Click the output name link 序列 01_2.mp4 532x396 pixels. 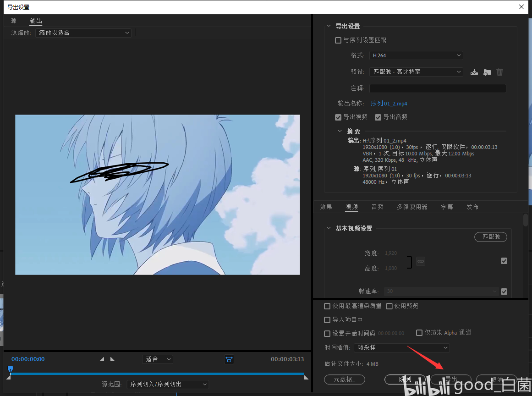pos(389,104)
